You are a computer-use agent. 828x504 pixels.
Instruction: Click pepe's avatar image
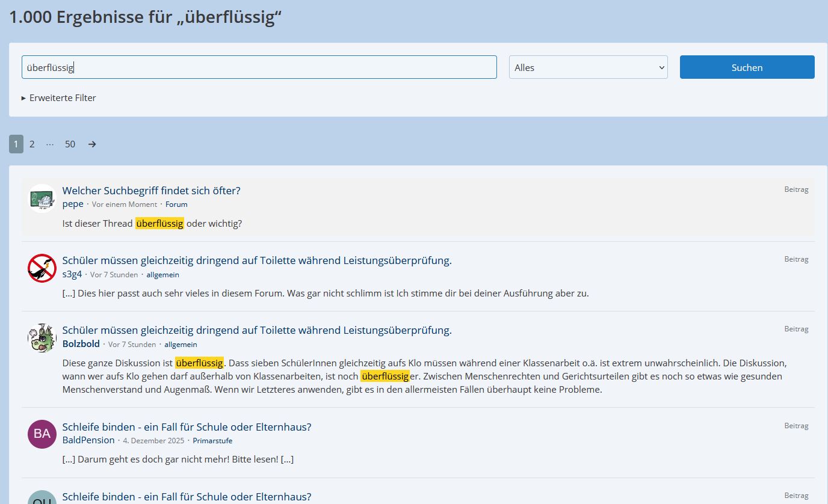pyautogui.click(x=42, y=198)
